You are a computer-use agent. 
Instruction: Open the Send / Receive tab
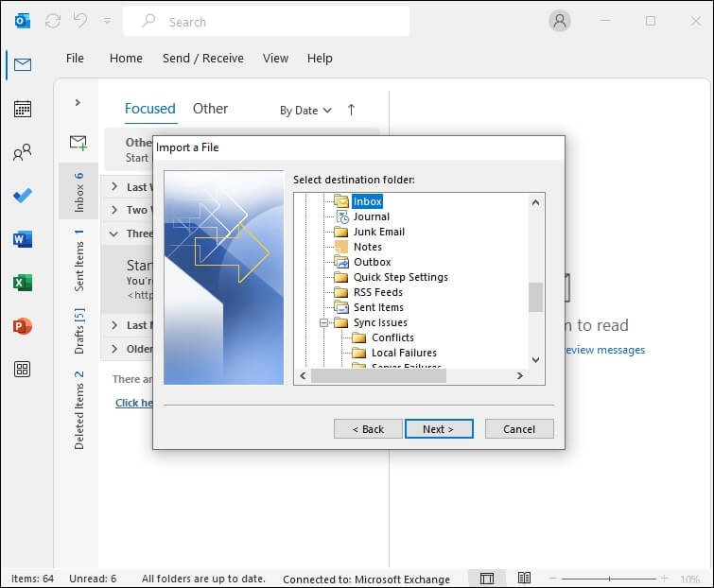[x=203, y=59]
